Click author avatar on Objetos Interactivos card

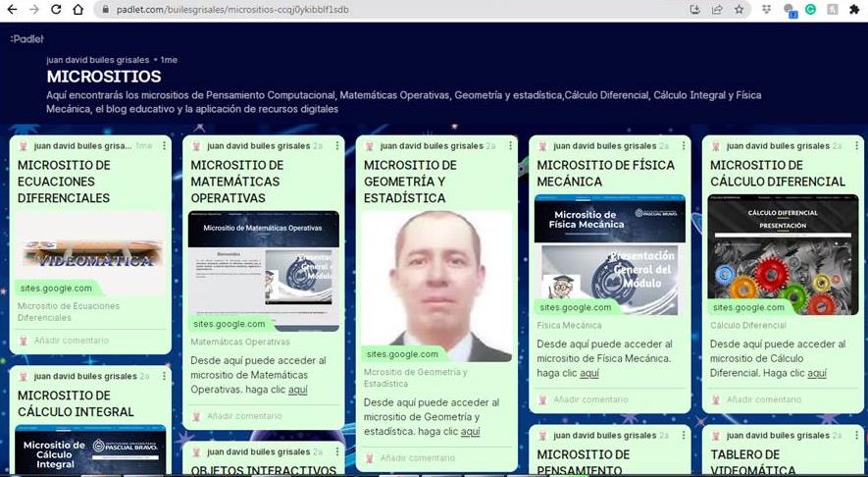point(196,452)
